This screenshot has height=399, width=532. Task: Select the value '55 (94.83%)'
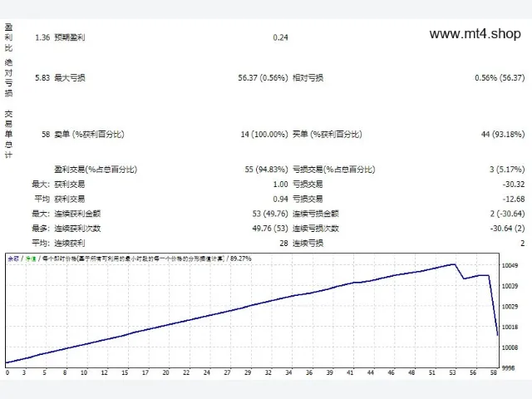pos(266,170)
